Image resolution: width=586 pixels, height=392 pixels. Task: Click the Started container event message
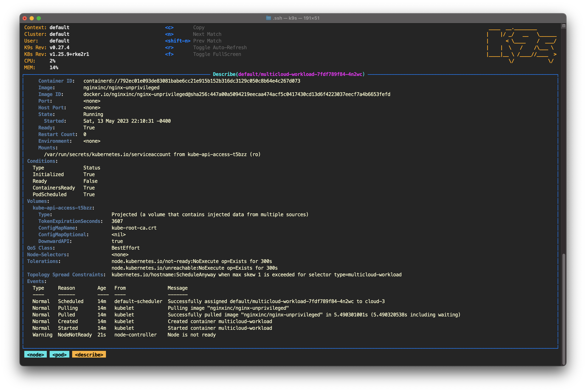click(220, 328)
